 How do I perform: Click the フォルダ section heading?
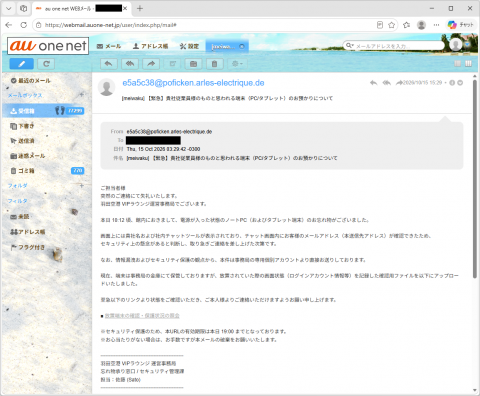click(18, 186)
